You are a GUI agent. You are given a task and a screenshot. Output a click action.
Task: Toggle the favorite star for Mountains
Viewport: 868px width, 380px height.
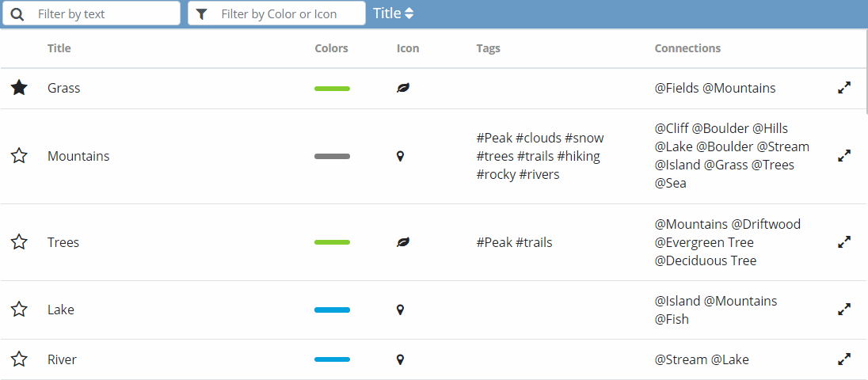coord(19,156)
